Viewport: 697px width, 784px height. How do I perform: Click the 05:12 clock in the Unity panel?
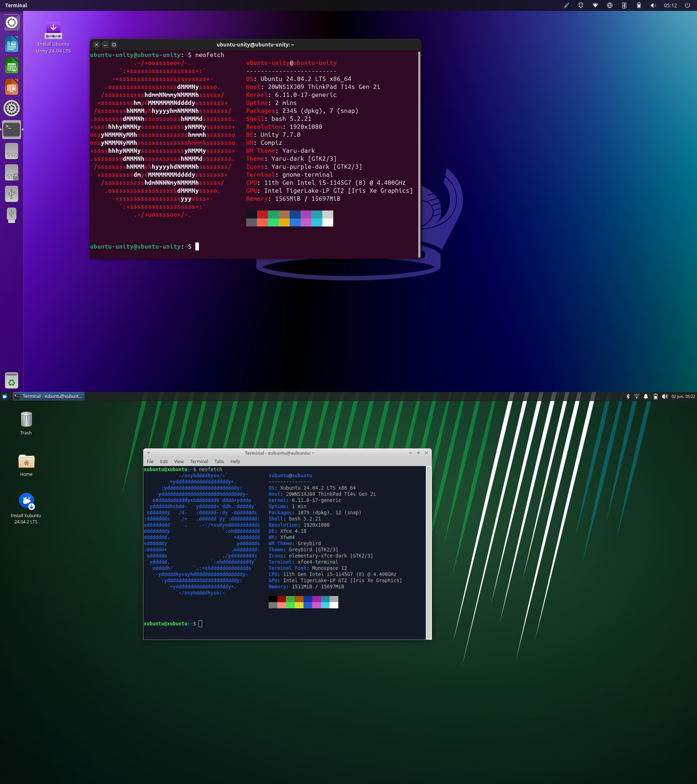coord(670,5)
